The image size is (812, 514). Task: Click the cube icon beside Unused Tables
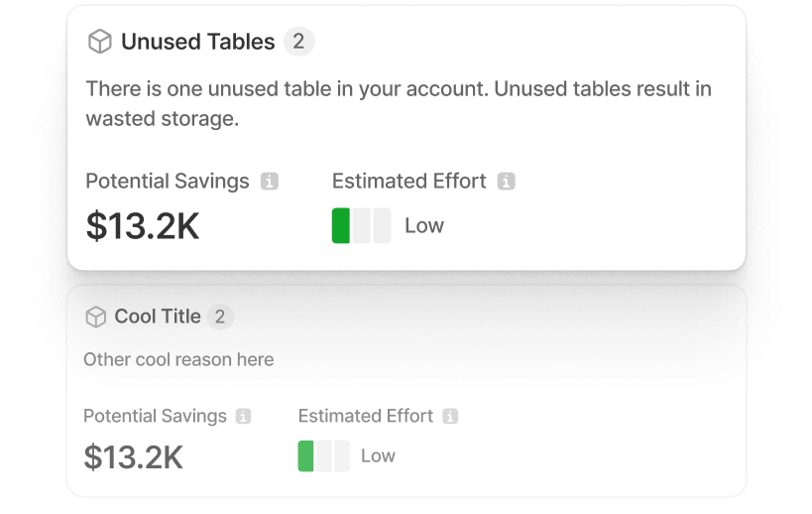click(99, 42)
